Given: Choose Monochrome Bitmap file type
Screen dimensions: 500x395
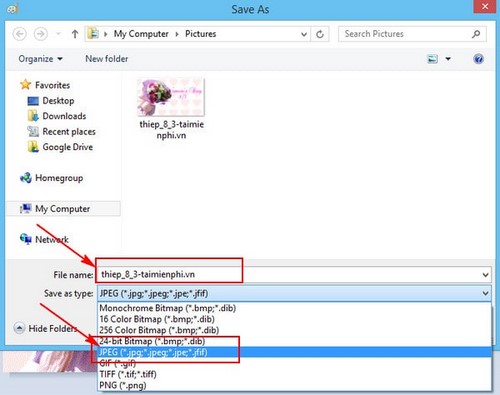Looking at the screenshot, I should (x=294, y=308).
